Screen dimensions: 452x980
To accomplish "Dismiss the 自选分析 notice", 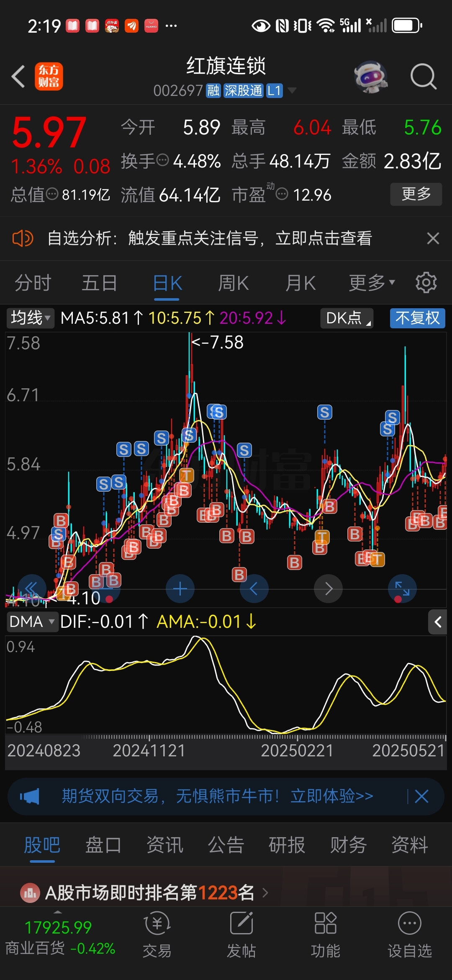I will pyautogui.click(x=433, y=239).
